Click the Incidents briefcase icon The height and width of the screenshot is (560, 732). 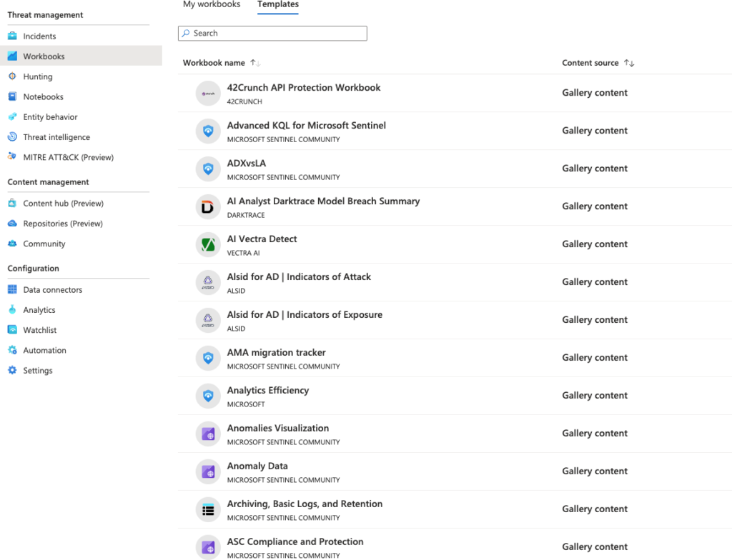13,36
